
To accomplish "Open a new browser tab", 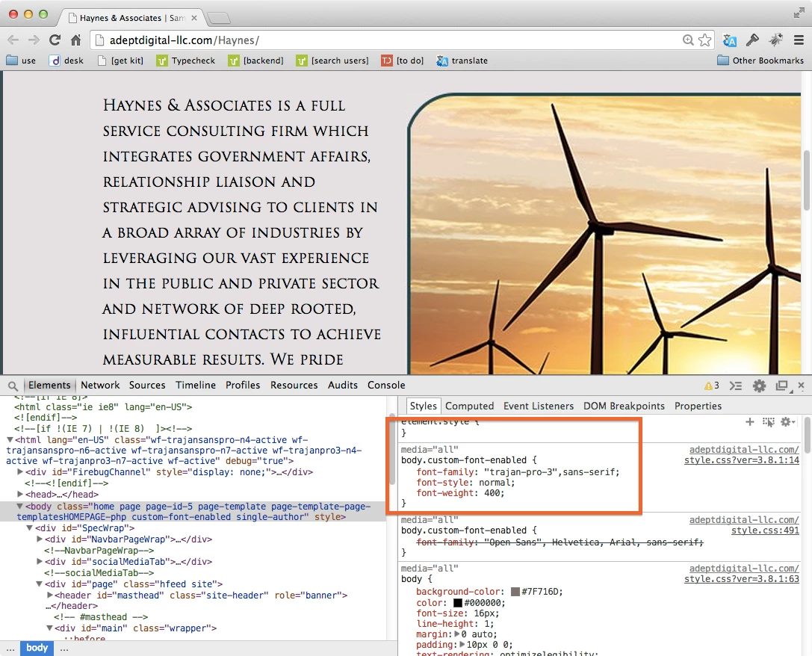I will (219, 19).
